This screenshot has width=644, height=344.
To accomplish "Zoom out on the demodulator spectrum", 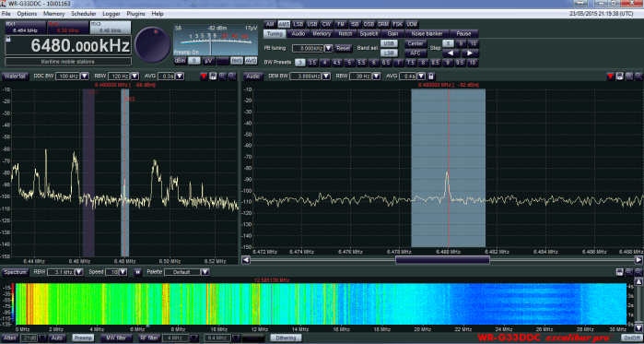I will 638,77.
